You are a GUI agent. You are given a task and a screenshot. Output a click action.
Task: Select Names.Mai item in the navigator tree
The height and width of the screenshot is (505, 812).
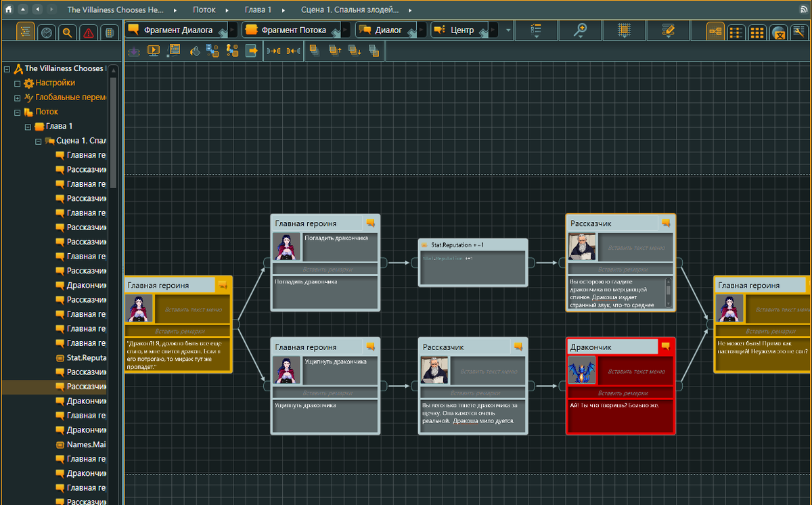(x=86, y=445)
